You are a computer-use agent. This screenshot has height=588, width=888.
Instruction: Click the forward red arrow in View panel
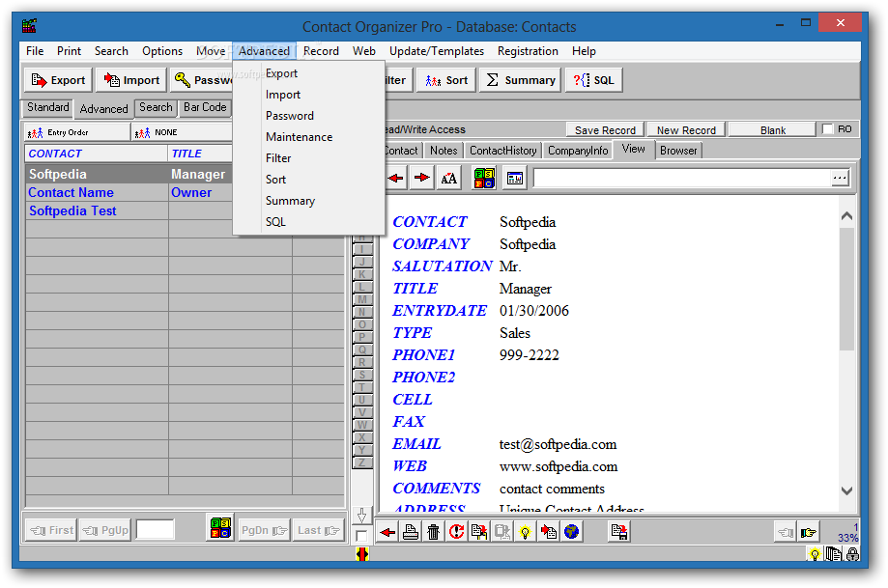[x=421, y=179]
